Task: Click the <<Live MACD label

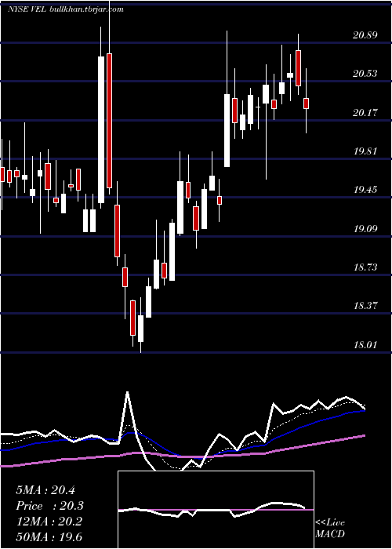Action: pyautogui.click(x=330, y=529)
